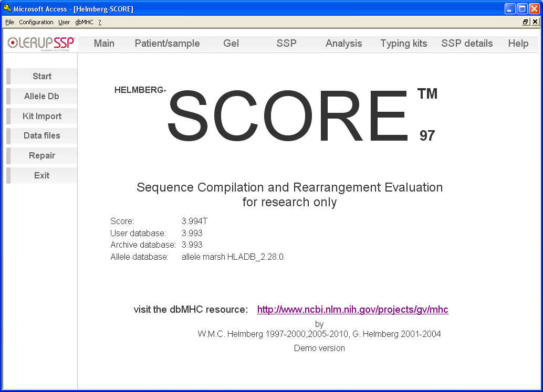Close the inner Helmberg-SCORE document
Viewport: 543px width, 392px height.
pyautogui.click(x=535, y=22)
